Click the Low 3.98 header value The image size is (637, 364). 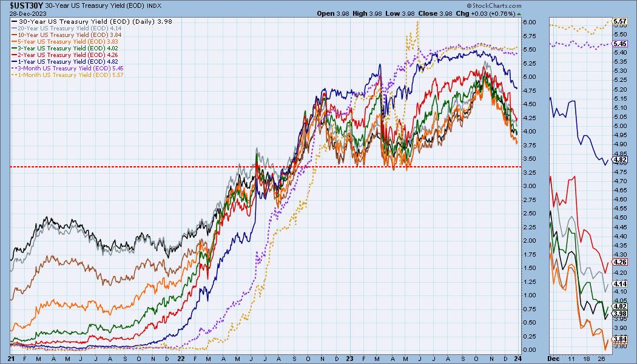[400, 13]
